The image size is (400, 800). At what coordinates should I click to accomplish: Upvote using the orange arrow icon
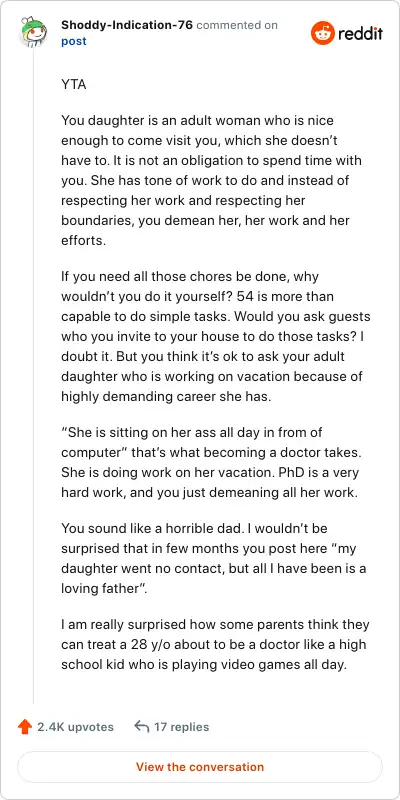pyautogui.click(x=24, y=727)
